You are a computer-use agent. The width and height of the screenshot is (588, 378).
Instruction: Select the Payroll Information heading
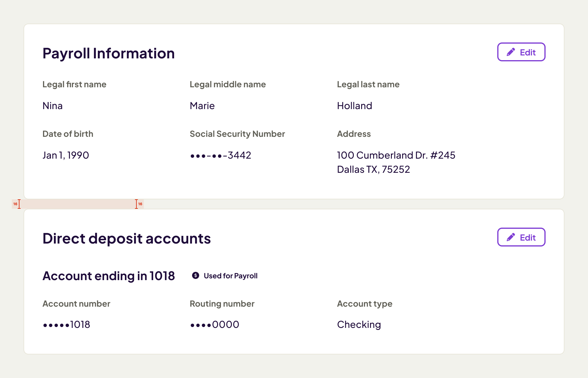pyautogui.click(x=108, y=53)
